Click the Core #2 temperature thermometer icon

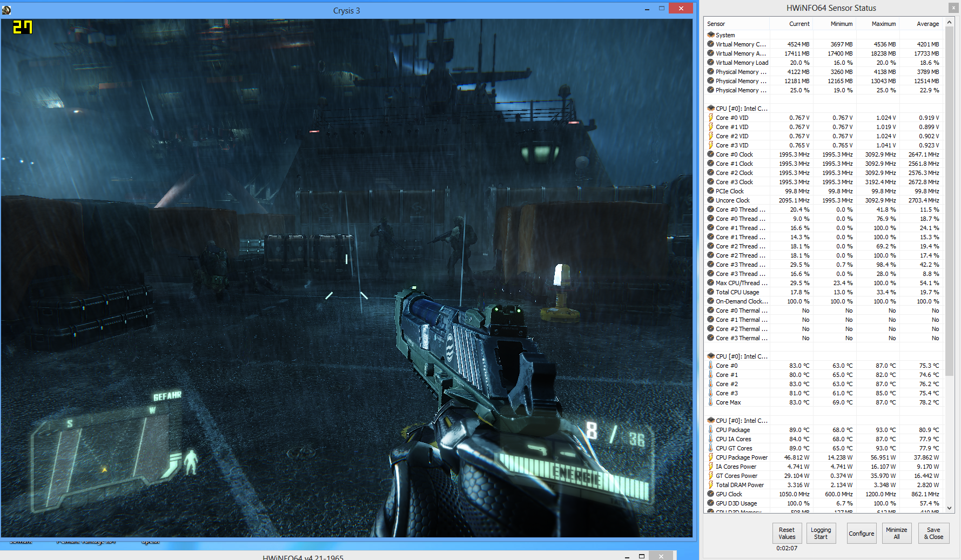click(711, 383)
